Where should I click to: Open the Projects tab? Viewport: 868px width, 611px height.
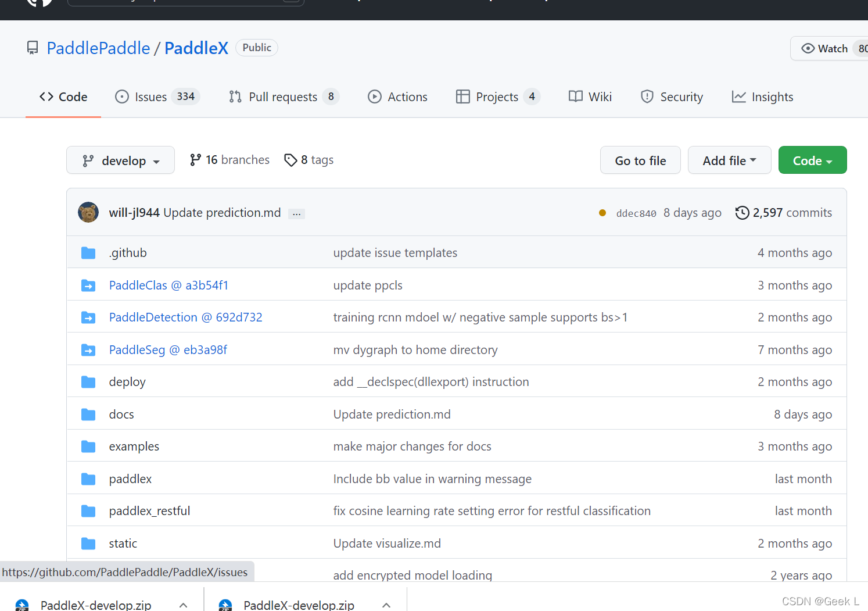497,97
